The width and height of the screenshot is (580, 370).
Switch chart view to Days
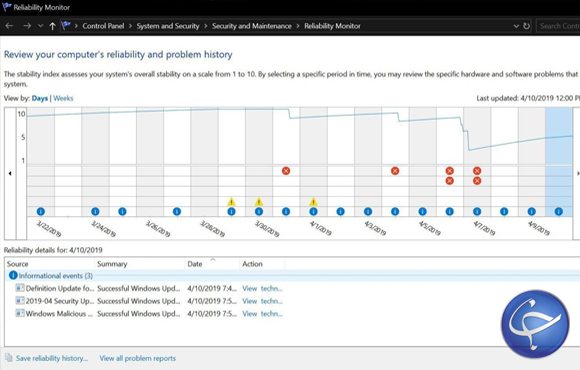(40, 98)
